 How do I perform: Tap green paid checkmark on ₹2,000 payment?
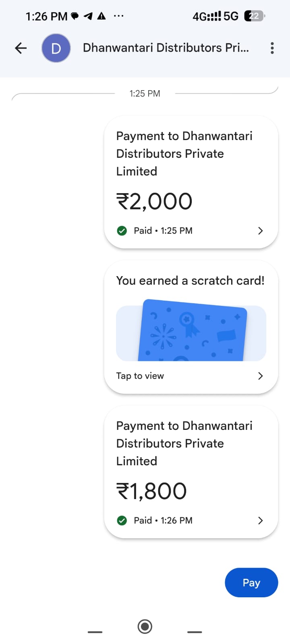[122, 231]
